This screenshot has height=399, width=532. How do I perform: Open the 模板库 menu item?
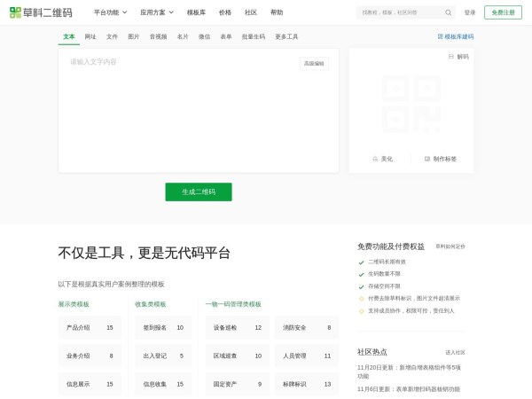pos(197,12)
